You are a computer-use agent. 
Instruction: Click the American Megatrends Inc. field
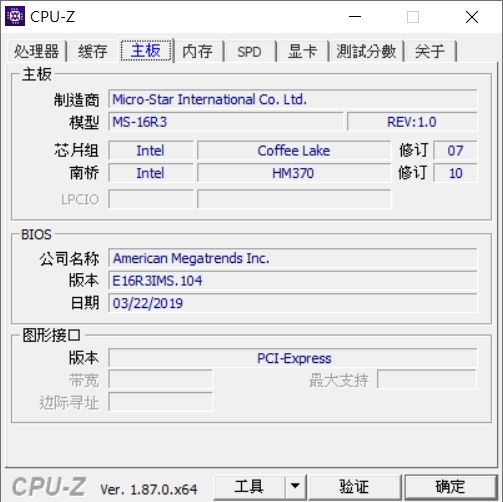[x=293, y=258]
